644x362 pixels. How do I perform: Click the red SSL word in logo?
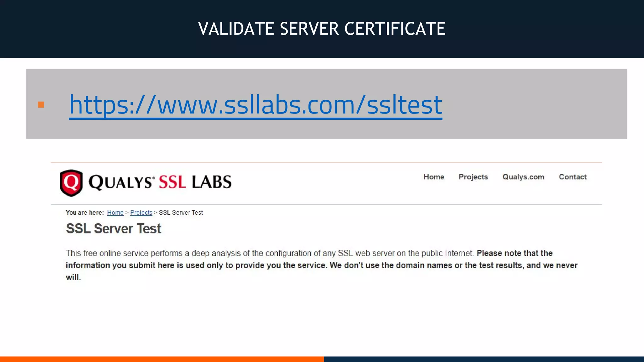172,182
